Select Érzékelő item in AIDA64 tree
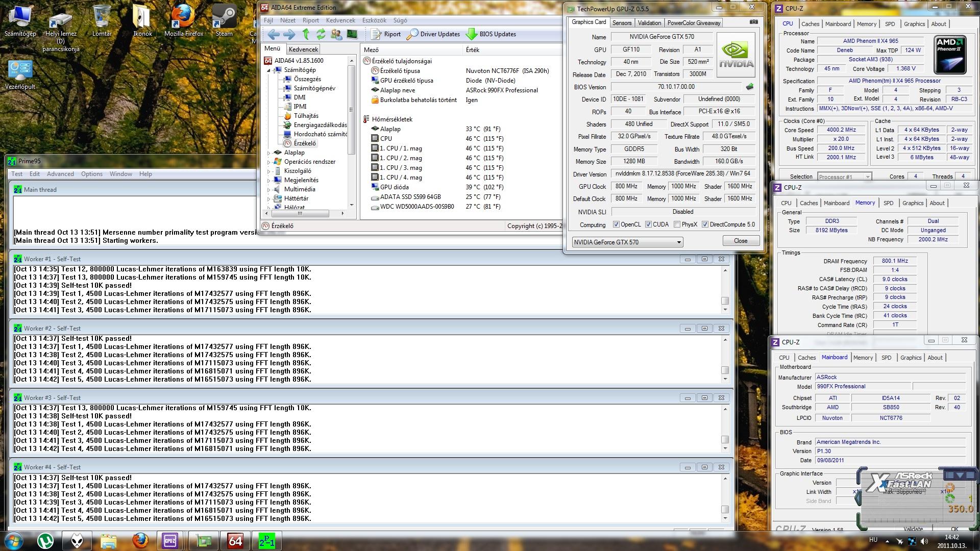980x551 pixels. click(305, 143)
